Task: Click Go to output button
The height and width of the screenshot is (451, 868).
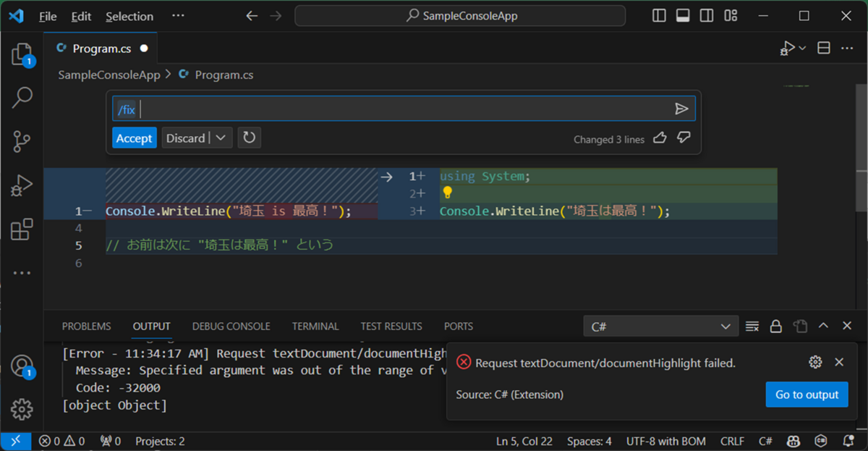Action: [x=807, y=395]
